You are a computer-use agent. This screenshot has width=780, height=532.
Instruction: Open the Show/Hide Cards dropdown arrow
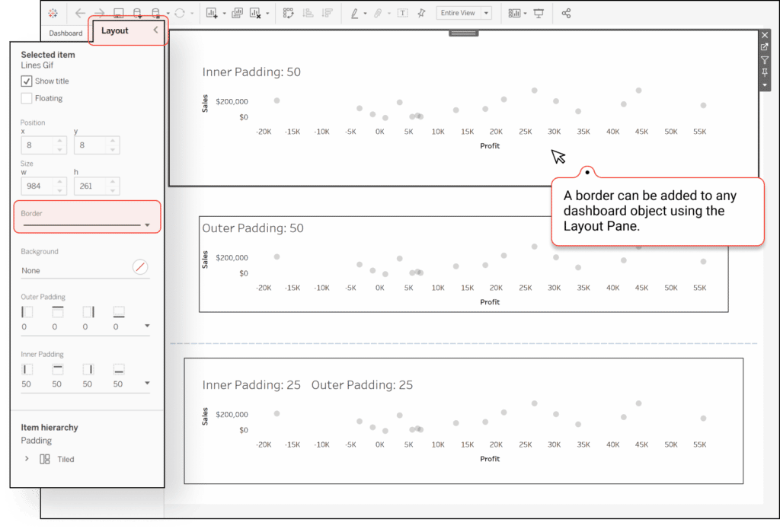[x=525, y=14]
